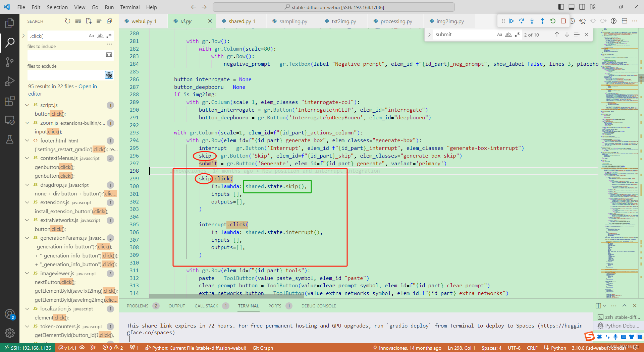Toggle the bottom panel layout

(x=572, y=7)
